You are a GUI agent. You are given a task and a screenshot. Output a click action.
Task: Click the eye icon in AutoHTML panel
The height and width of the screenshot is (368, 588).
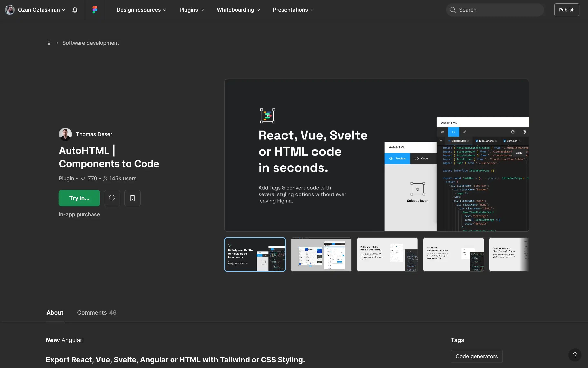[x=442, y=132]
